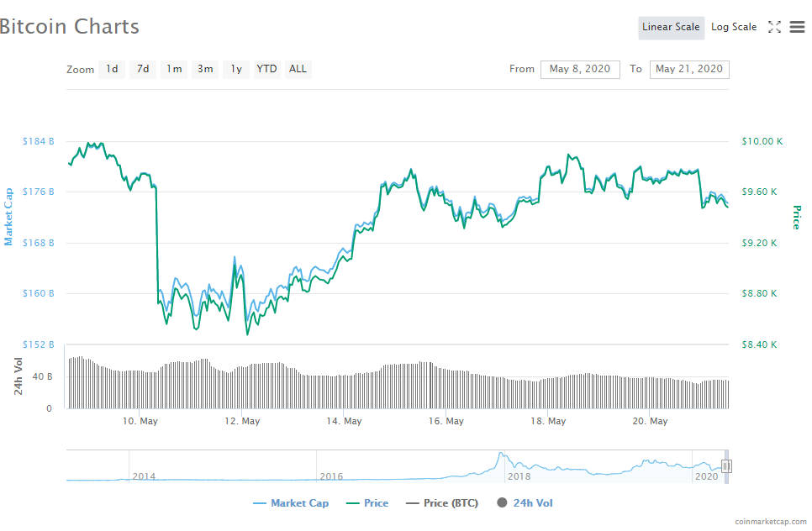This screenshot has height=531, width=812.
Task: Switch to Linear Scale
Action: pyautogui.click(x=671, y=27)
